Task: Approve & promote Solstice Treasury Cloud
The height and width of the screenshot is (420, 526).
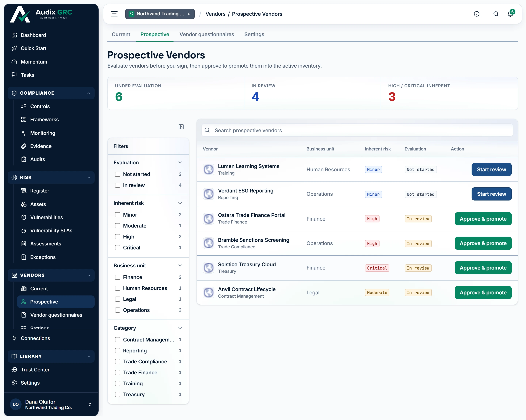Action: [483, 268]
